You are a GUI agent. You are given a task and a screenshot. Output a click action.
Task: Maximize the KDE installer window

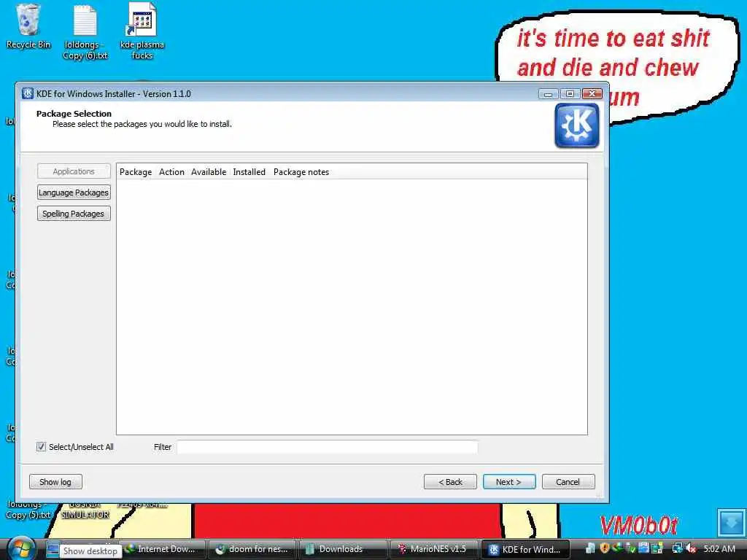[x=570, y=94]
